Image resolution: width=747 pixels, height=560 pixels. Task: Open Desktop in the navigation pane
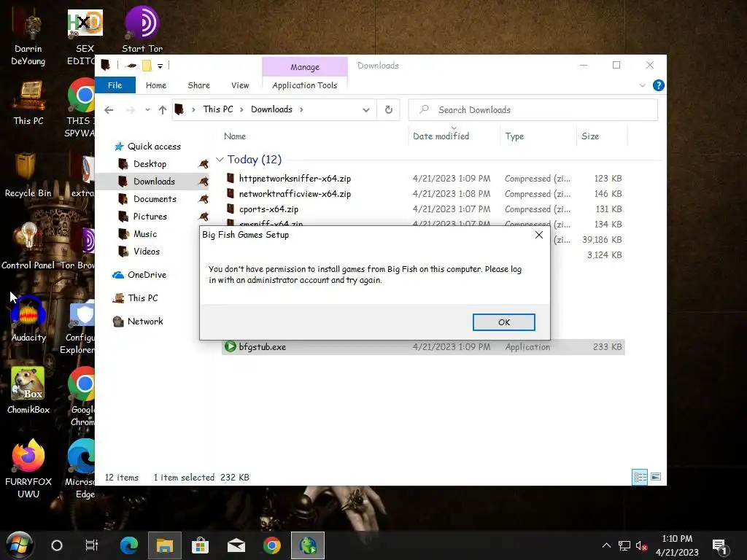point(150,164)
